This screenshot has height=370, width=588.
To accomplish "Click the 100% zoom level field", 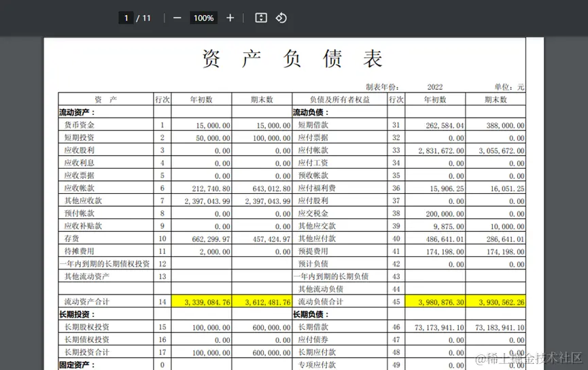I will (204, 18).
